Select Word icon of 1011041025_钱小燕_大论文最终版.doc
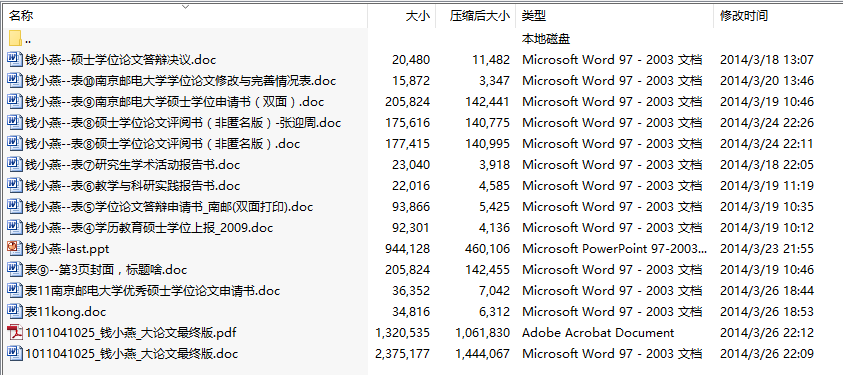 [15, 353]
